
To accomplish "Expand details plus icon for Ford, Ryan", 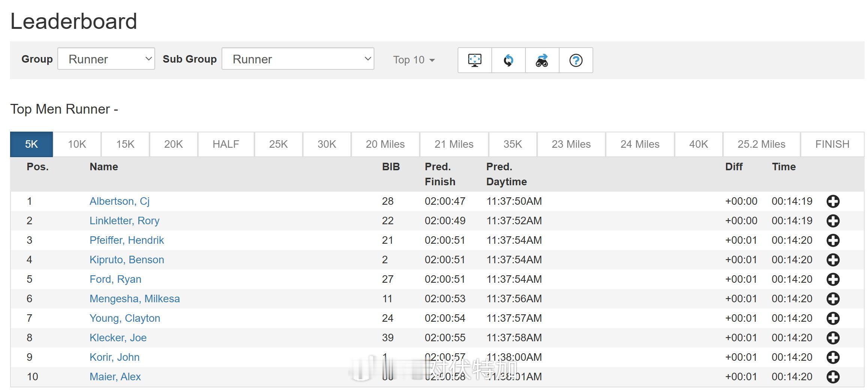I will point(833,279).
